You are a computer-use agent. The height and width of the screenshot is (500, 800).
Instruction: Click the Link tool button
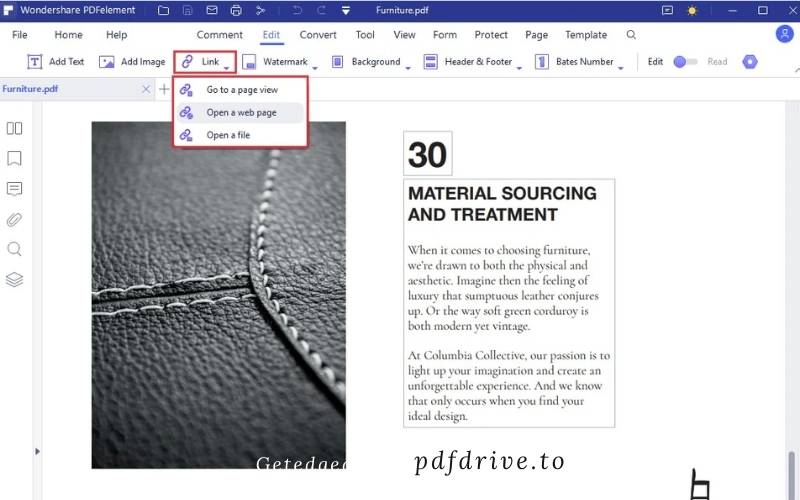(205, 62)
